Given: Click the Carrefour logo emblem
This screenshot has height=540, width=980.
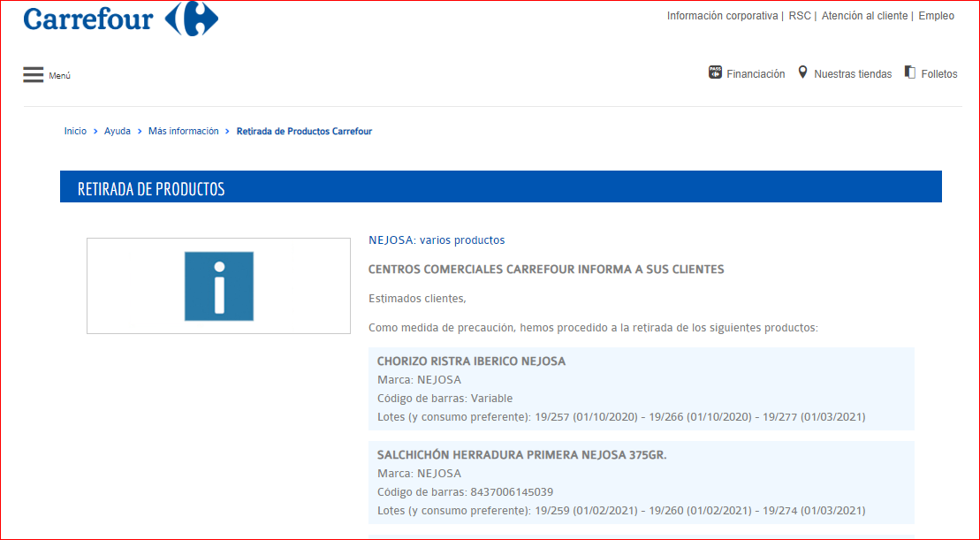Looking at the screenshot, I should [192, 19].
